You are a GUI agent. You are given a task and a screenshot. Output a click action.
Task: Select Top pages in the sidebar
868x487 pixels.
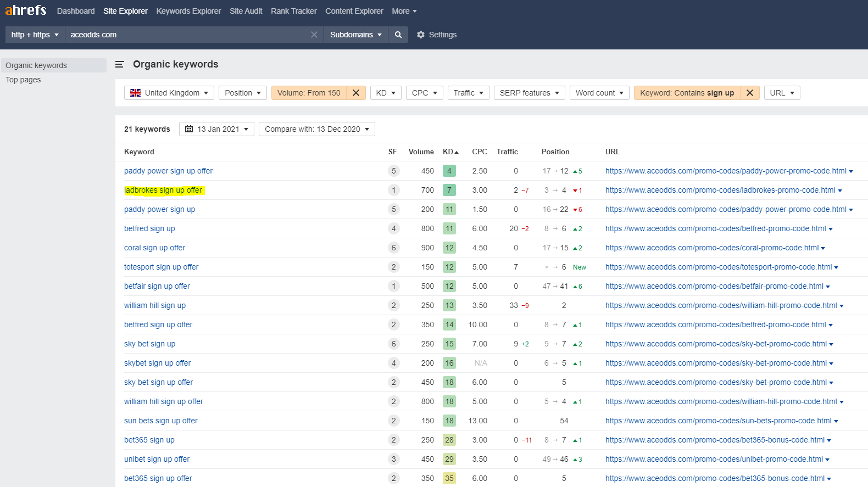pyautogui.click(x=23, y=80)
